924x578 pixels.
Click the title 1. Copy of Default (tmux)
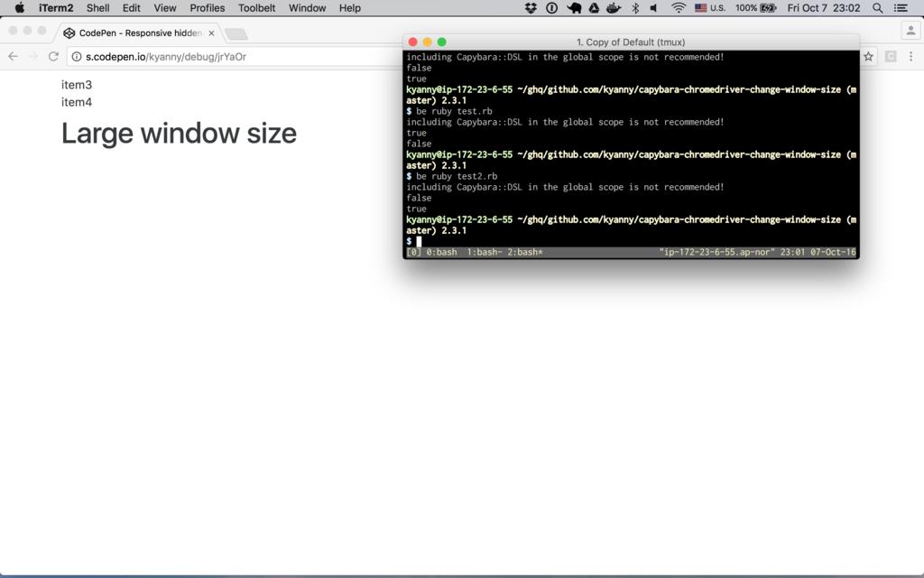tap(631, 42)
